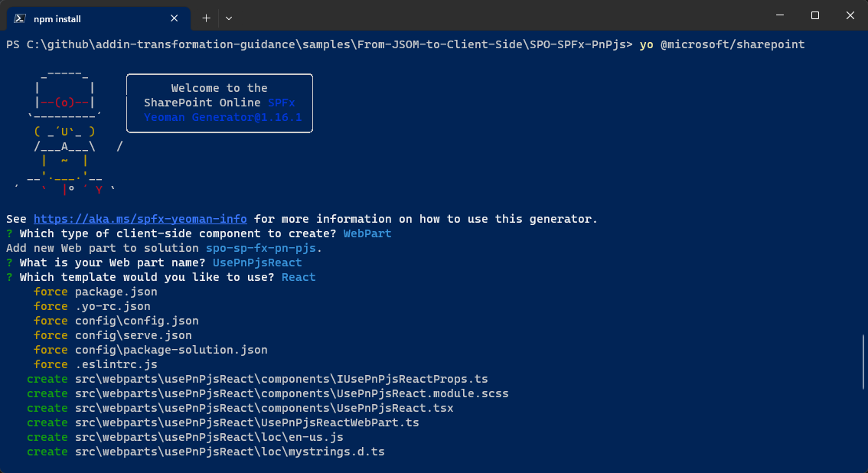The image size is (868, 473).
Task: Click the vertical scrollbar thumb
Action: click(863, 362)
